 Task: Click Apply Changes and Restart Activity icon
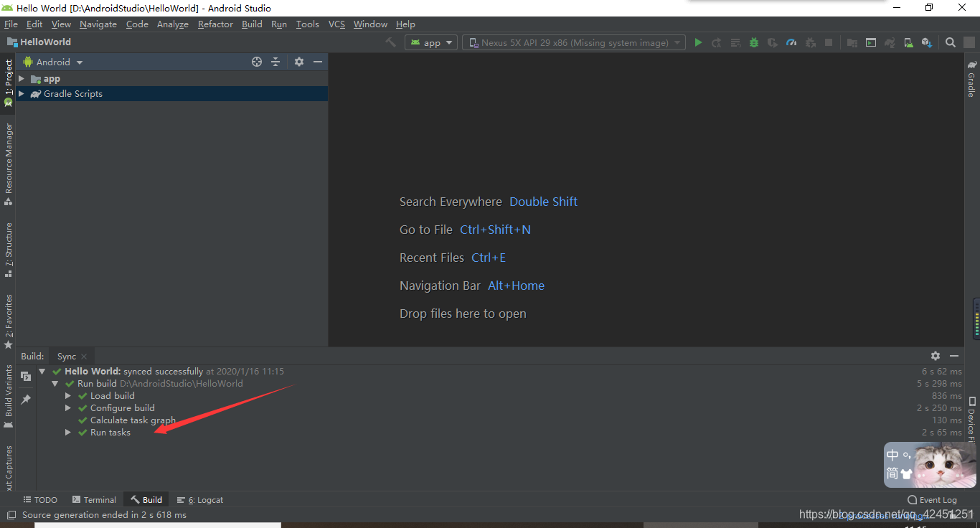coord(717,42)
